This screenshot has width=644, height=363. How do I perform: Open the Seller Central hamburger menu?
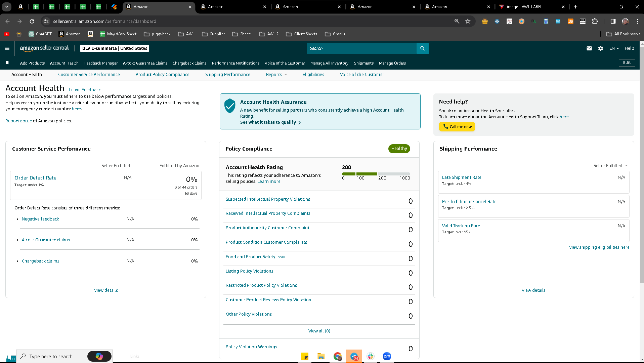coord(7,48)
